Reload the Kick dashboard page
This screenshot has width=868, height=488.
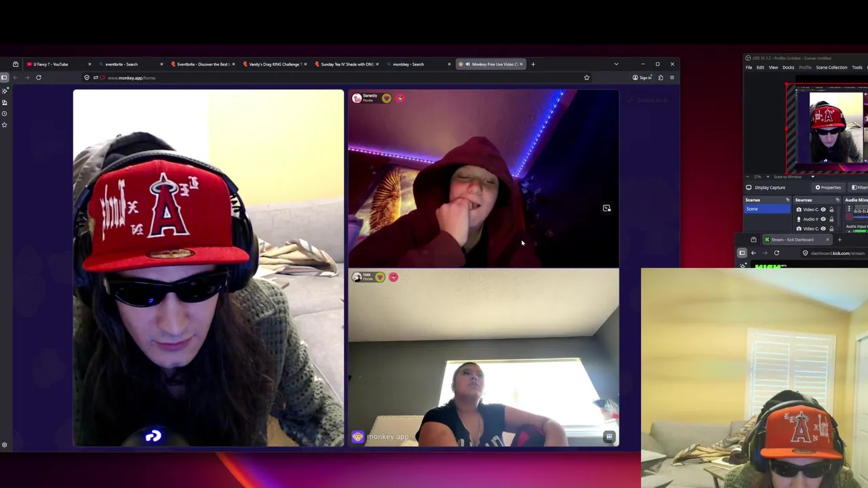pos(776,253)
